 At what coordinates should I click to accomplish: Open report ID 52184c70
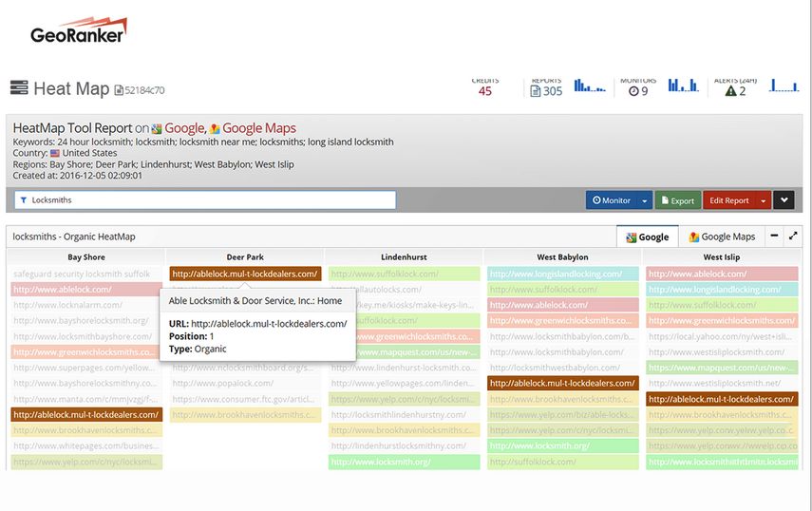[x=140, y=90]
